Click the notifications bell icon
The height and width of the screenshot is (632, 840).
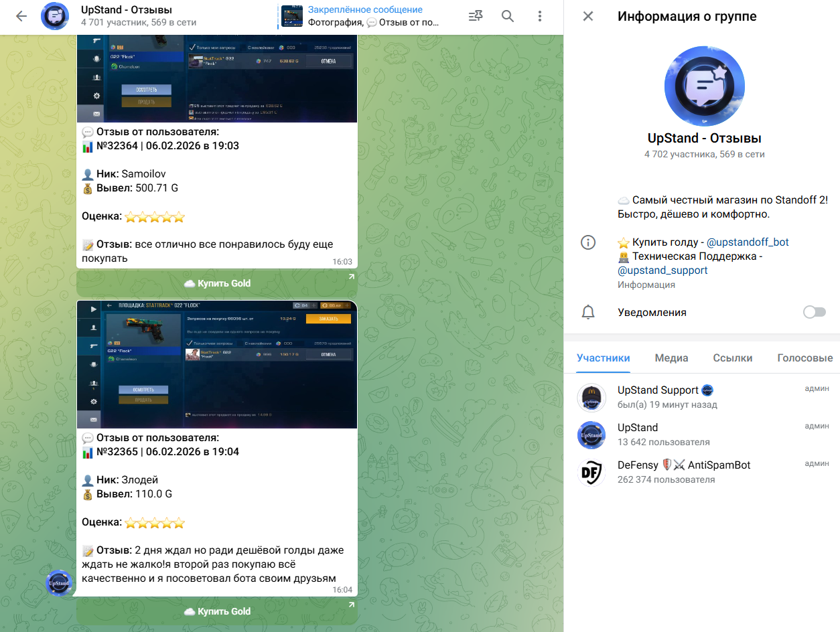tap(588, 312)
